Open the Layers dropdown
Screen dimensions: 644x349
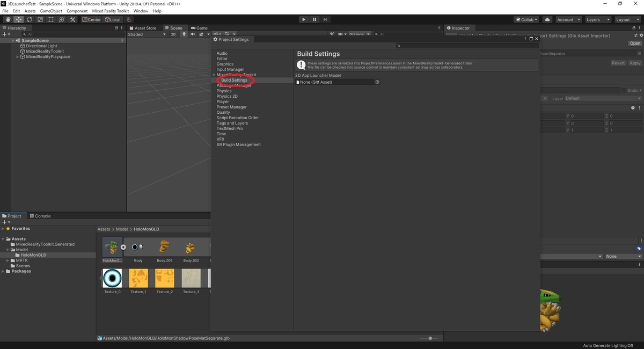tap(597, 19)
